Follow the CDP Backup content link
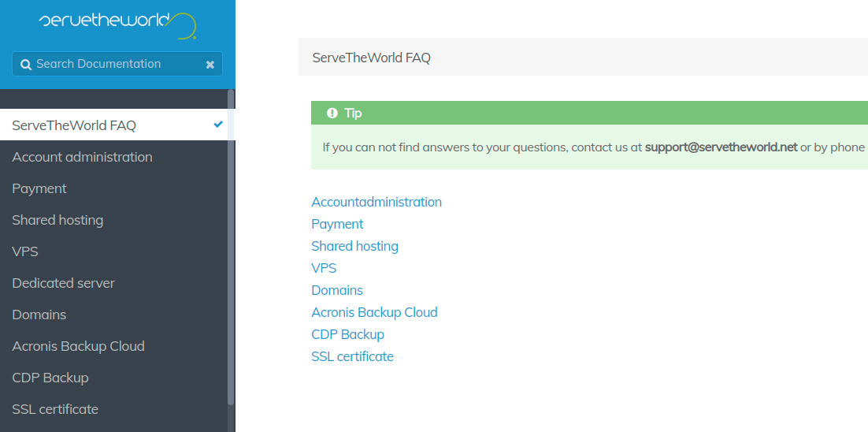 [347, 334]
